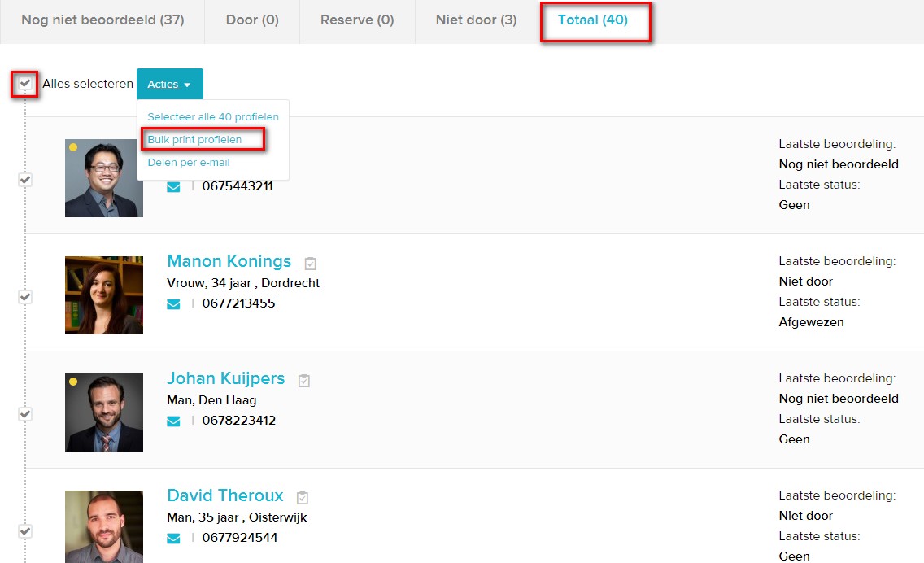The width and height of the screenshot is (924, 563).
Task: Uncheck the checkbox for Manon Konings
Action: coord(25,297)
